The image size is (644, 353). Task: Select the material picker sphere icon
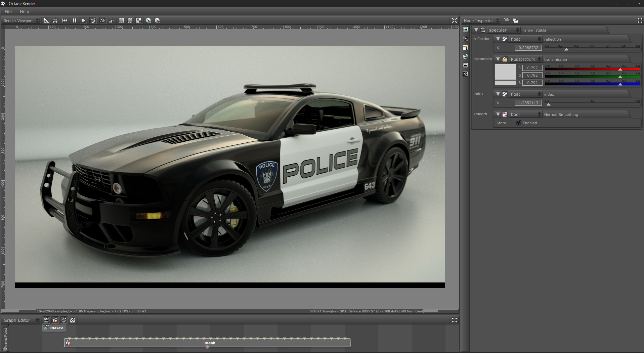click(x=93, y=20)
